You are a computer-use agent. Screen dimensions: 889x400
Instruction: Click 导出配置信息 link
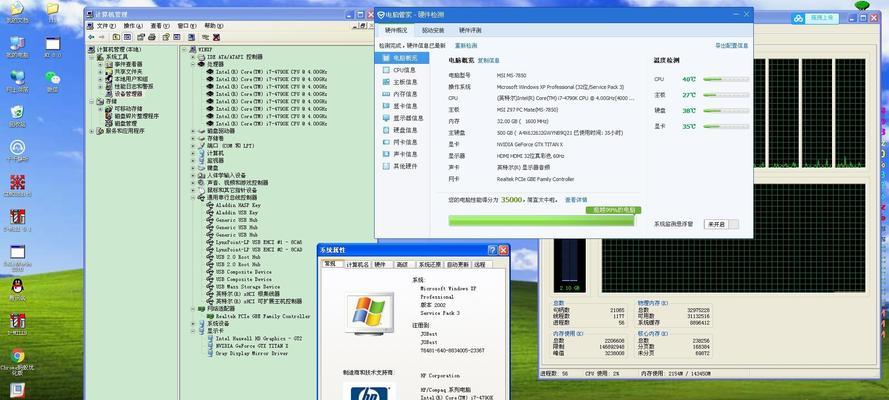point(731,45)
